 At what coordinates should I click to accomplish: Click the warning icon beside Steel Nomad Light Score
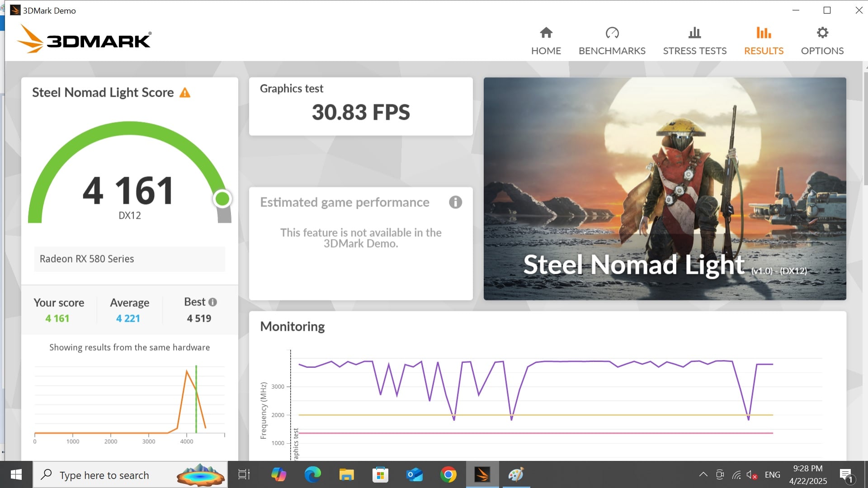pyautogui.click(x=185, y=93)
